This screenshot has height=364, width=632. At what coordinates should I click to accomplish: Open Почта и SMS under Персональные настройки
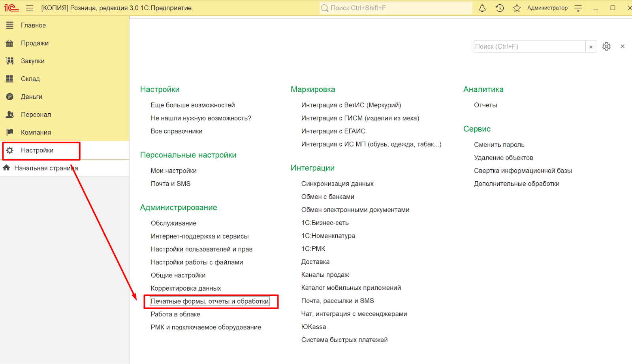pyautogui.click(x=170, y=184)
